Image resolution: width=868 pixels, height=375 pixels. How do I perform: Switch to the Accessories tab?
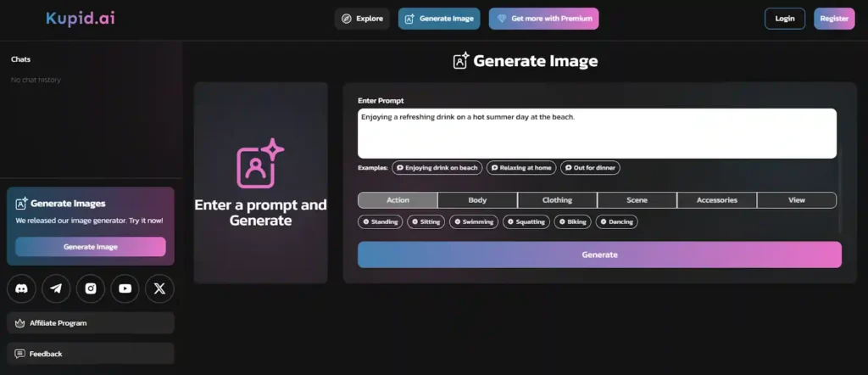click(x=717, y=200)
